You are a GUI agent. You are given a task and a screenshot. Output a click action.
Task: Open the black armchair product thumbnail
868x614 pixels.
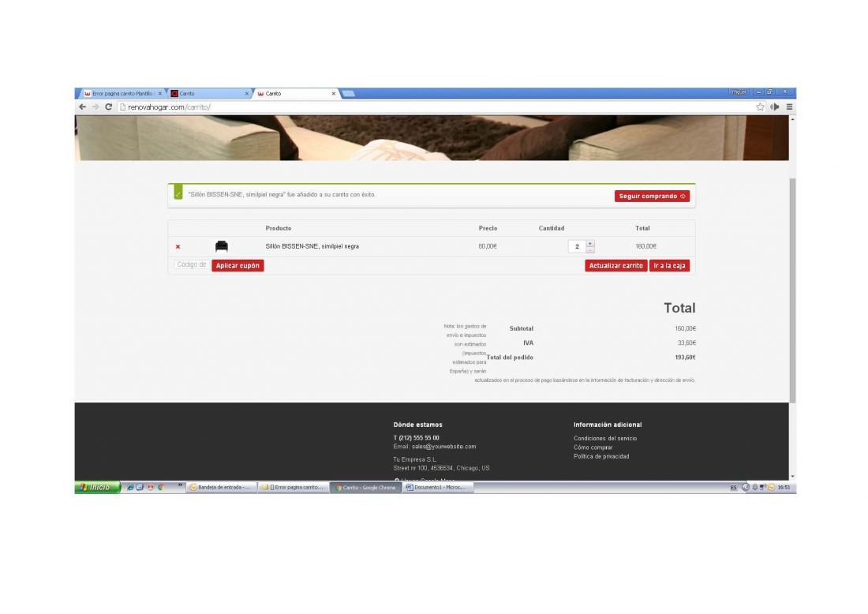[x=222, y=246]
